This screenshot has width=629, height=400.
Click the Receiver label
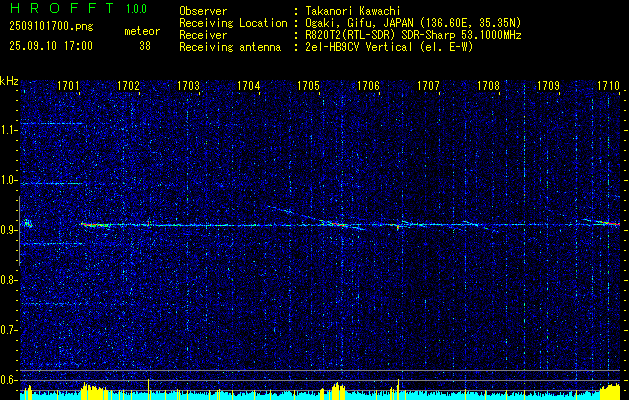click(x=203, y=35)
